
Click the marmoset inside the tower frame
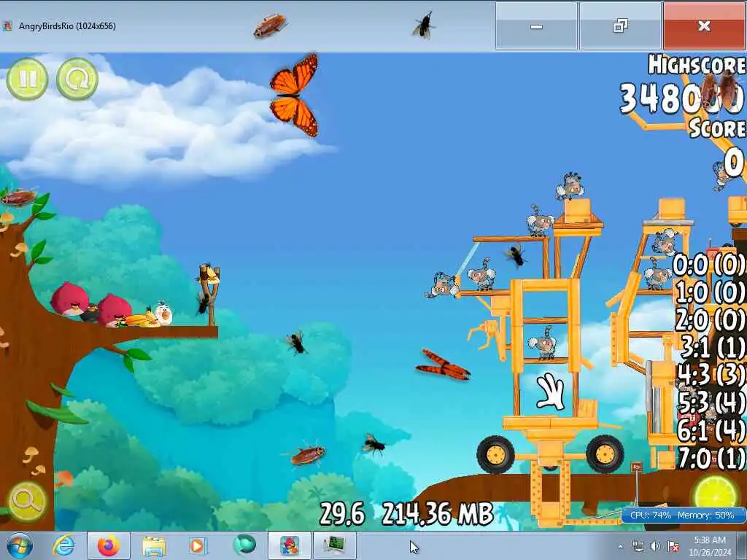pyautogui.click(x=543, y=343)
